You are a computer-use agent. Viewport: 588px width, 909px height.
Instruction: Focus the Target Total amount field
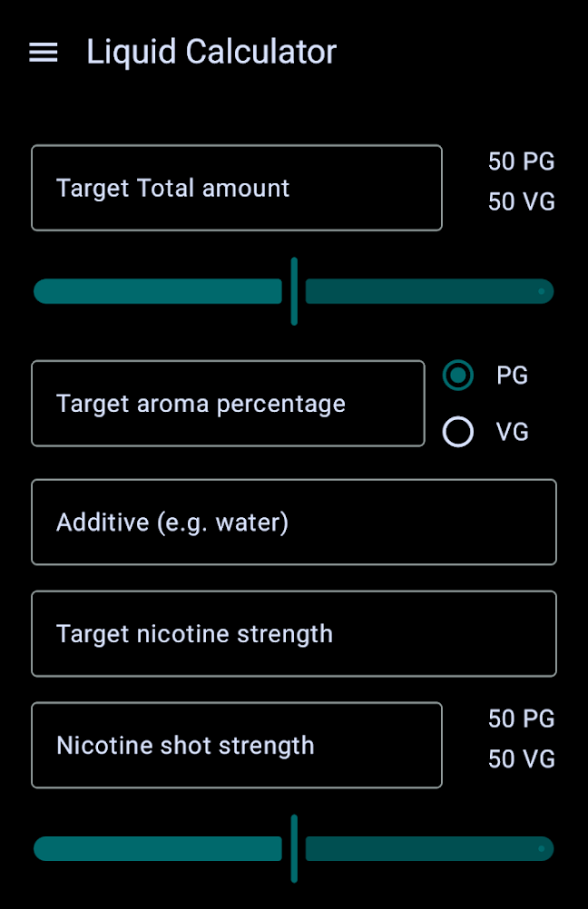pos(236,188)
